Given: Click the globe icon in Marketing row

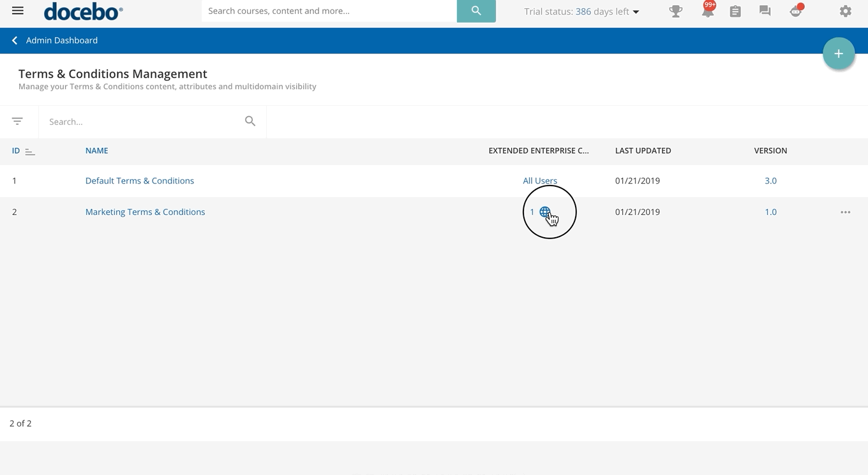Looking at the screenshot, I should (x=545, y=212).
